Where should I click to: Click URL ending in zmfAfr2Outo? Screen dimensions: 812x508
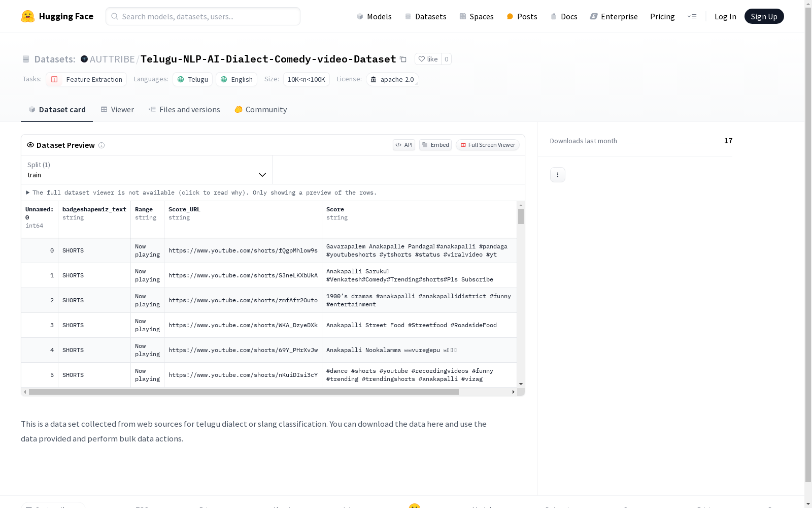(x=243, y=300)
